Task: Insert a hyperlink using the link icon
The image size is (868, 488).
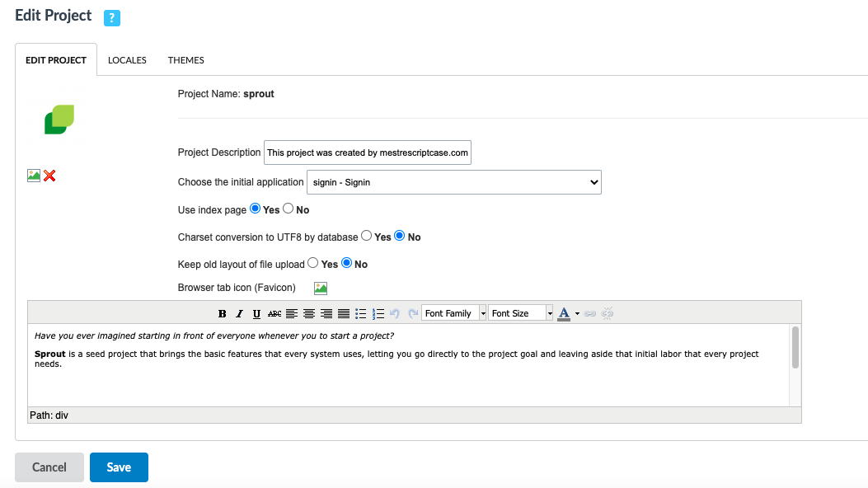Action: (590, 314)
